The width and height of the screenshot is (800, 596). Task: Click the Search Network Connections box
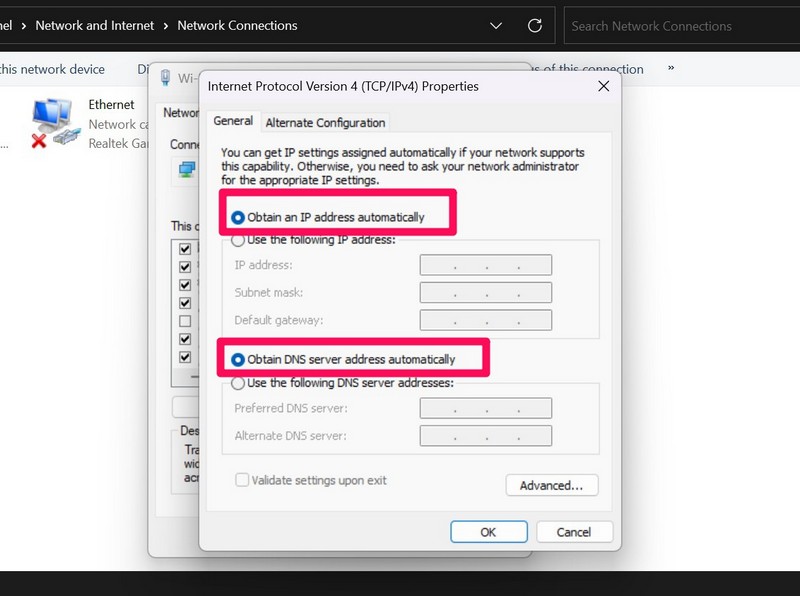pyautogui.click(x=680, y=26)
